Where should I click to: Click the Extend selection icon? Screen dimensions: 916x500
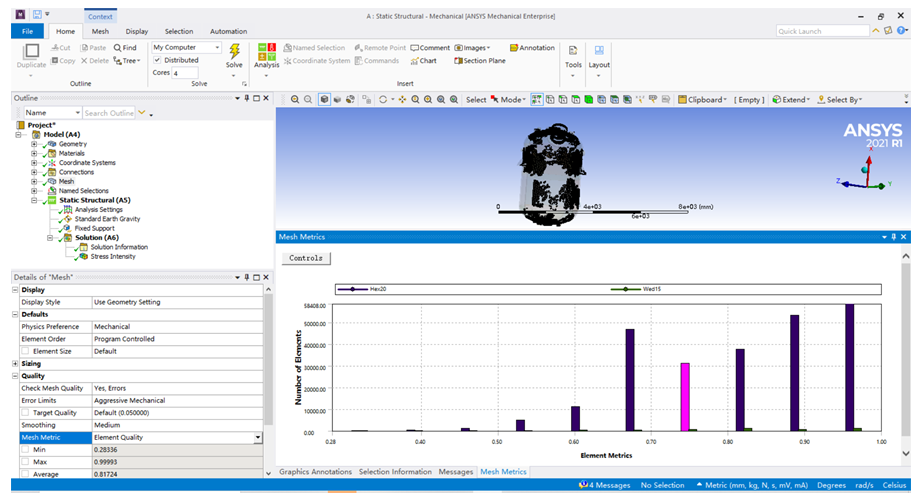(x=776, y=100)
